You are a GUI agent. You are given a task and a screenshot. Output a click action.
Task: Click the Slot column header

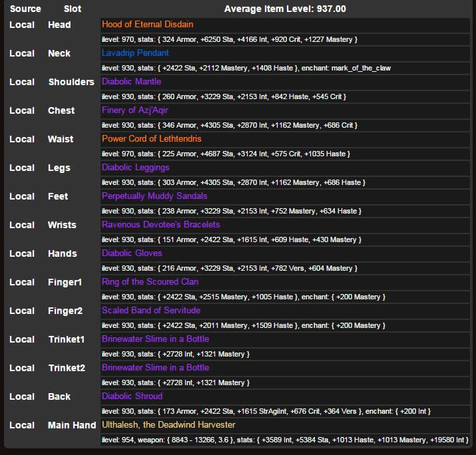73,9
